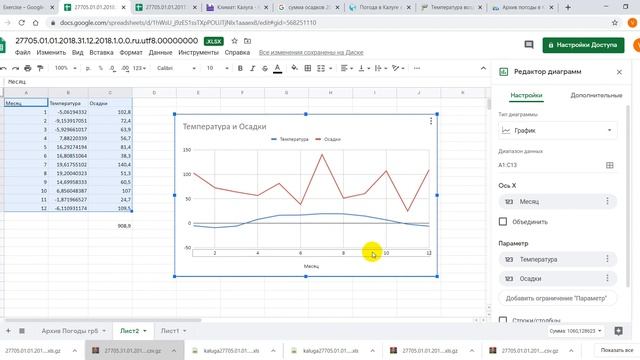Check the Объединить checkbox
The width and height of the screenshot is (640, 360).
pos(503,222)
